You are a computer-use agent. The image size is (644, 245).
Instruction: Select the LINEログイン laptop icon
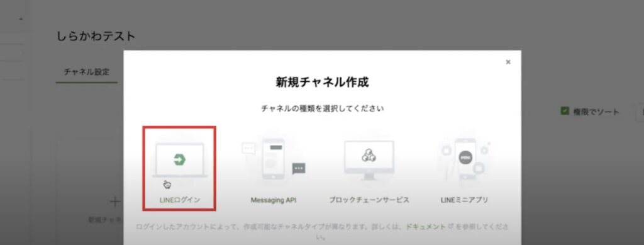pyautogui.click(x=179, y=160)
